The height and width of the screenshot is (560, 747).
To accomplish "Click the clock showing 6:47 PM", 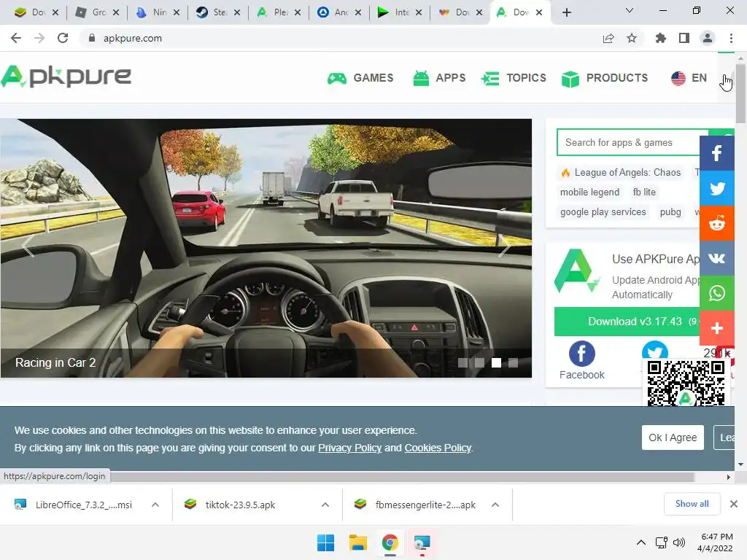I will [x=715, y=542].
